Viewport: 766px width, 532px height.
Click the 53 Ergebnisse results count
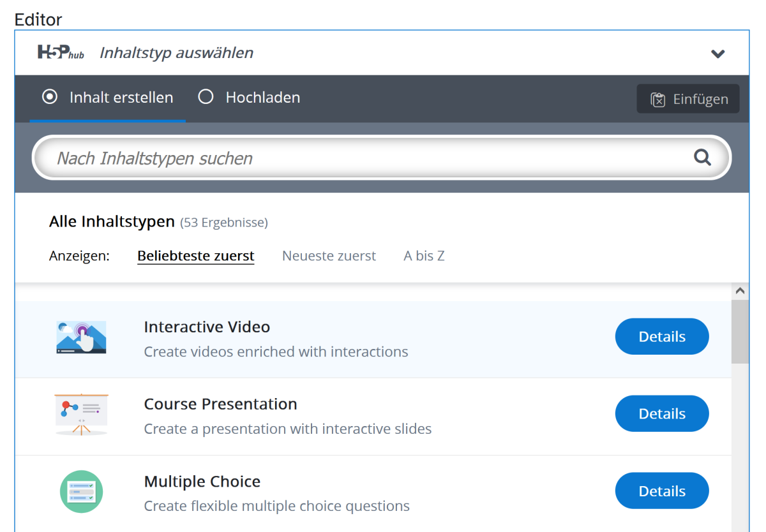point(224,223)
